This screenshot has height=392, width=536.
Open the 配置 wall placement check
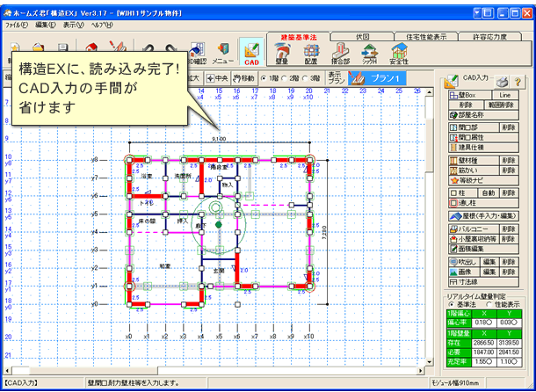(x=311, y=54)
